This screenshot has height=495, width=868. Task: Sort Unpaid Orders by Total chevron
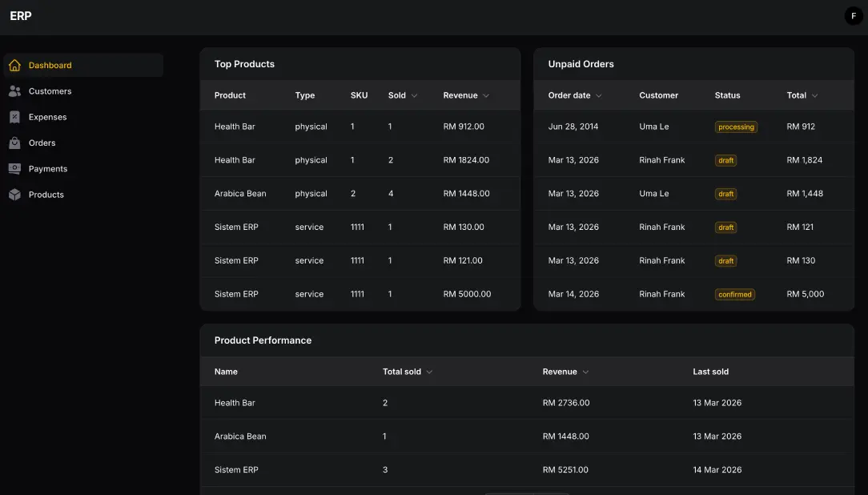coord(814,96)
